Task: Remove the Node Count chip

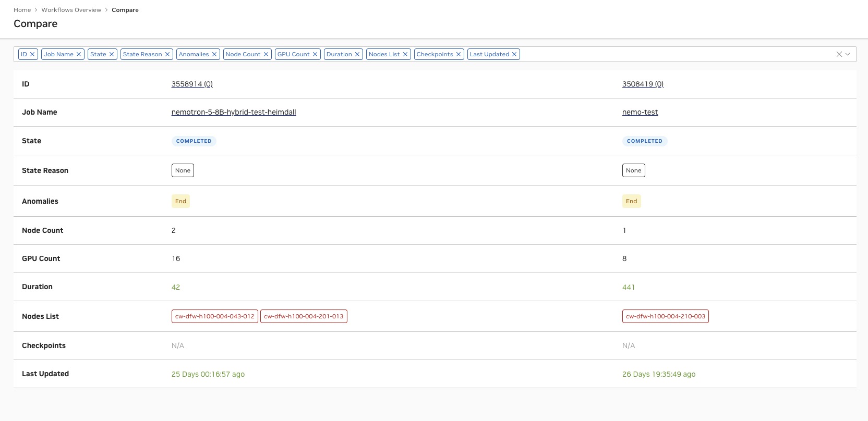Action: [x=266, y=54]
